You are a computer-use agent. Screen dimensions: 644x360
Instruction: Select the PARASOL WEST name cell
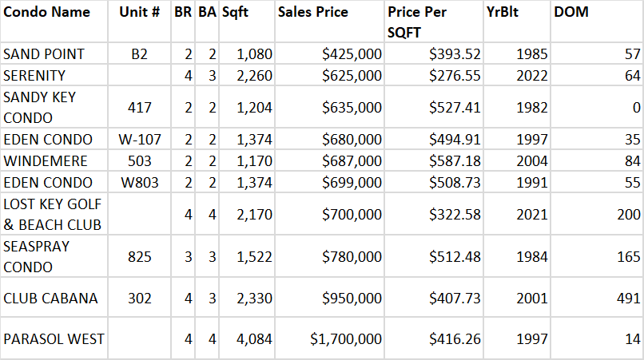[54, 339]
